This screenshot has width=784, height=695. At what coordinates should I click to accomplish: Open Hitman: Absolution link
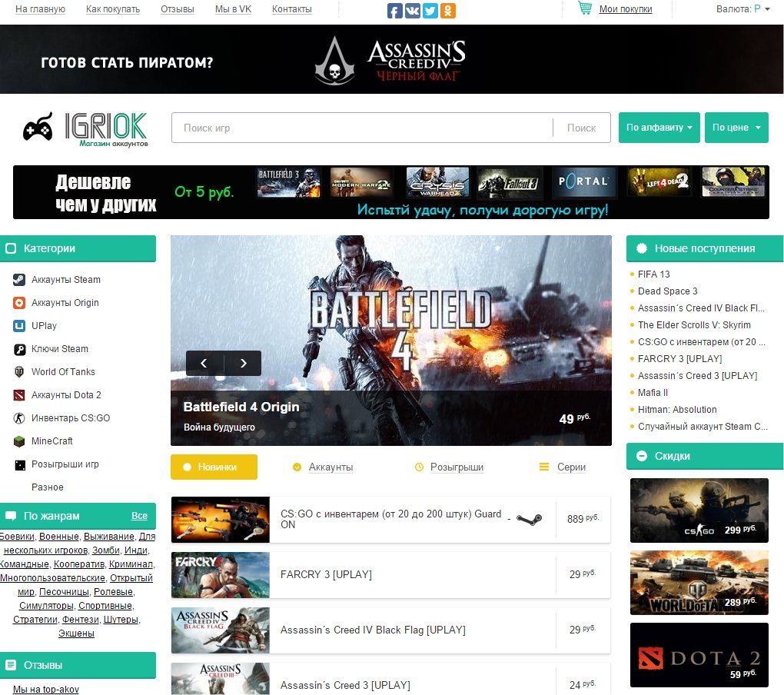[x=677, y=410]
